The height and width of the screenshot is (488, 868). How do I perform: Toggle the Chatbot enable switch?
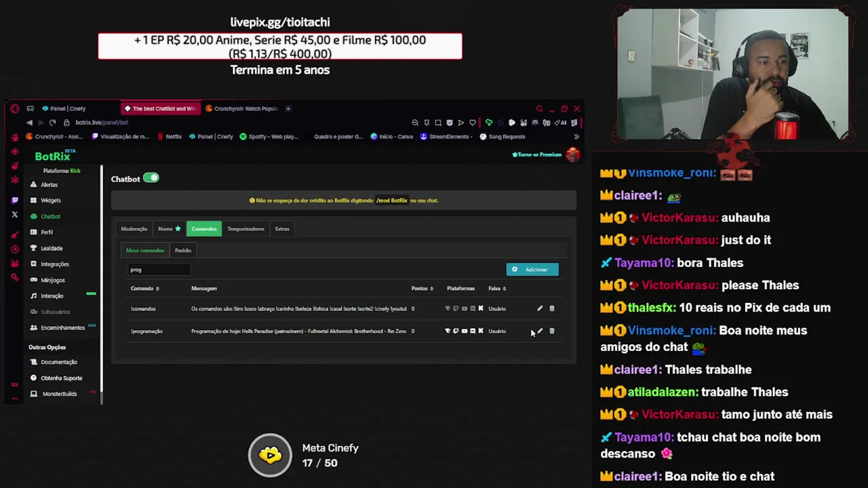point(151,178)
